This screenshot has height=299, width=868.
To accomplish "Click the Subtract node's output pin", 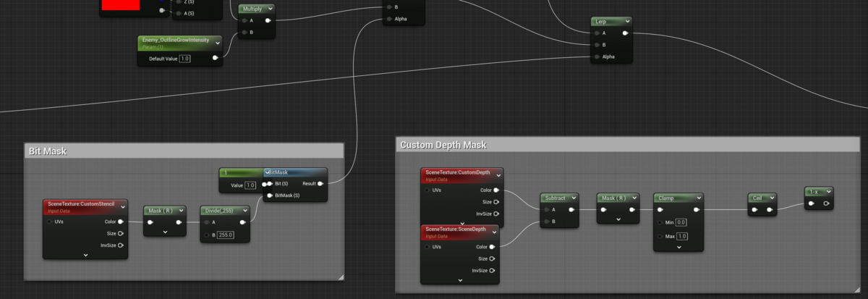I will pos(571,209).
